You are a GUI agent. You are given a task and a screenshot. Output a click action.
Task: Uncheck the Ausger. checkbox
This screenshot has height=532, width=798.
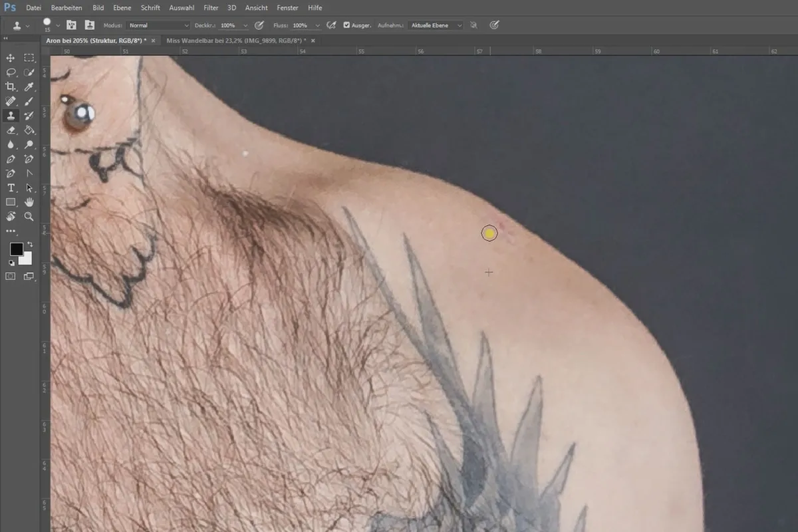pos(347,25)
